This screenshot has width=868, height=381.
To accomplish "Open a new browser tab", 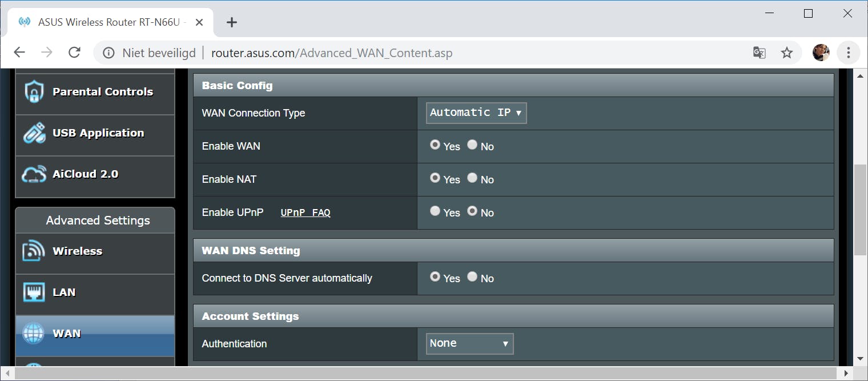I will click(x=231, y=22).
